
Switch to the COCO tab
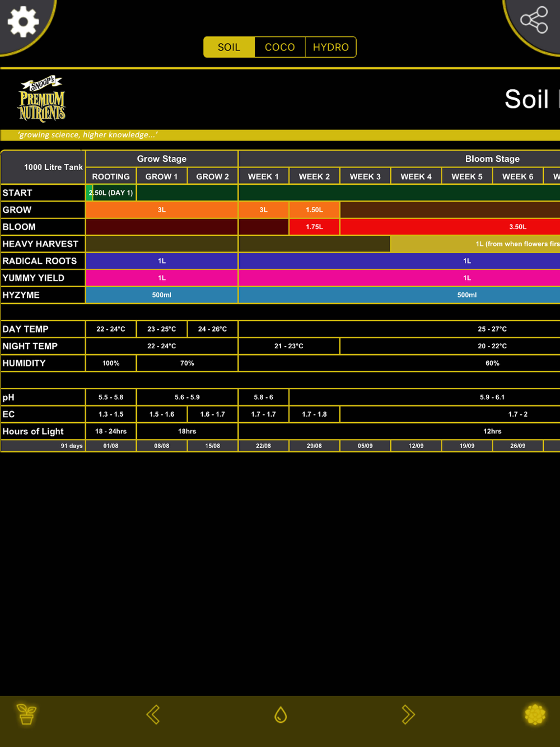click(280, 47)
